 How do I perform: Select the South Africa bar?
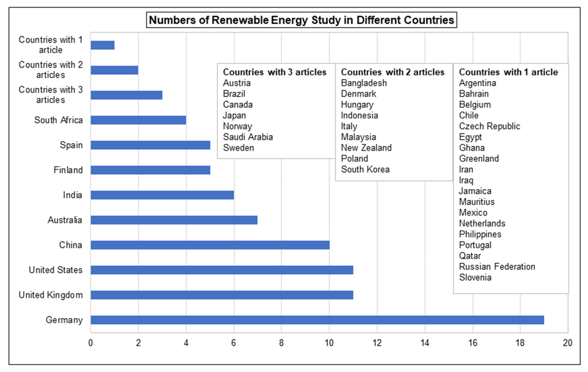click(138, 120)
